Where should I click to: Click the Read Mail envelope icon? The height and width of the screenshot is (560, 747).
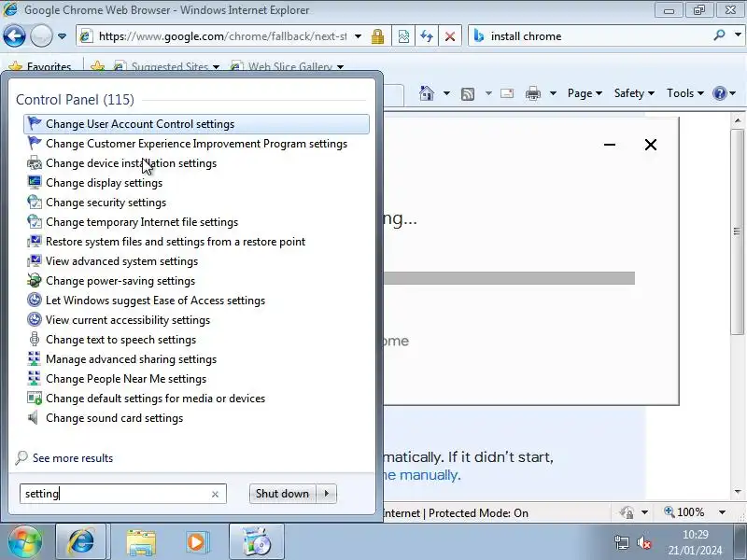[507, 93]
